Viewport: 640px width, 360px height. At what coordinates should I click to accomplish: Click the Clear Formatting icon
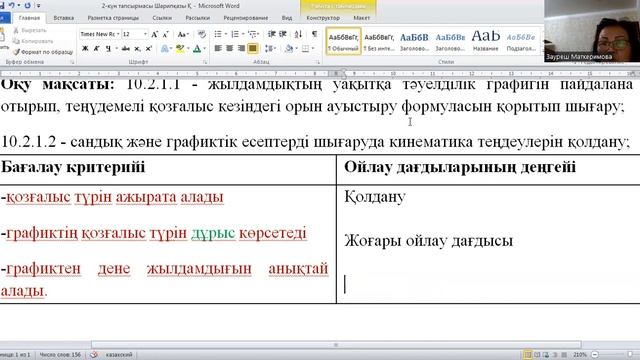pyautogui.click(x=202, y=34)
